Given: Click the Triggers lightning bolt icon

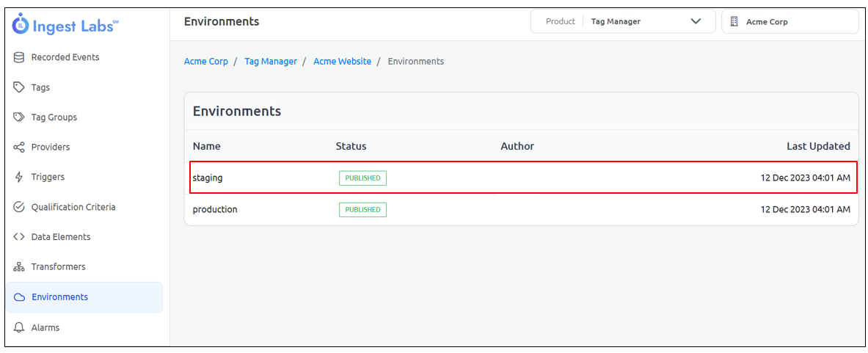Looking at the screenshot, I should [x=19, y=177].
